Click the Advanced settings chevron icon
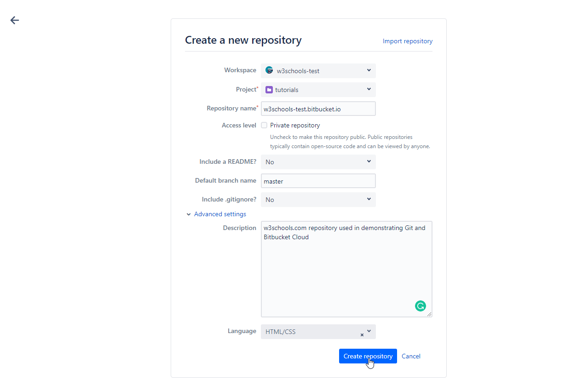Image resolution: width=588 pixels, height=380 pixels. pos(189,214)
